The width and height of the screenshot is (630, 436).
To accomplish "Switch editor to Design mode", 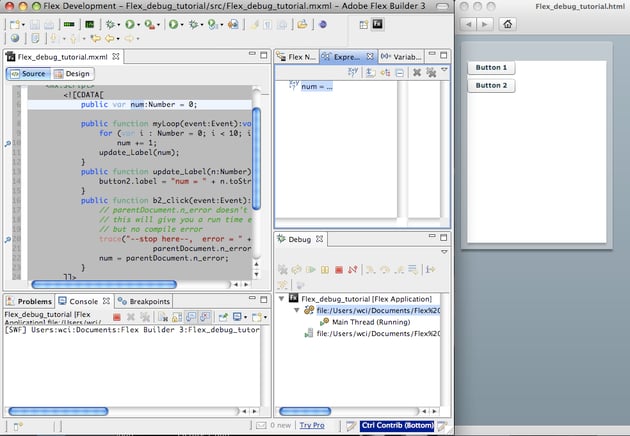I will point(73,74).
